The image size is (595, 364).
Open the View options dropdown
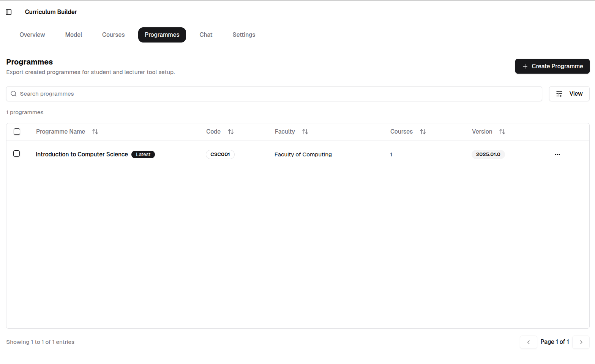pos(569,94)
